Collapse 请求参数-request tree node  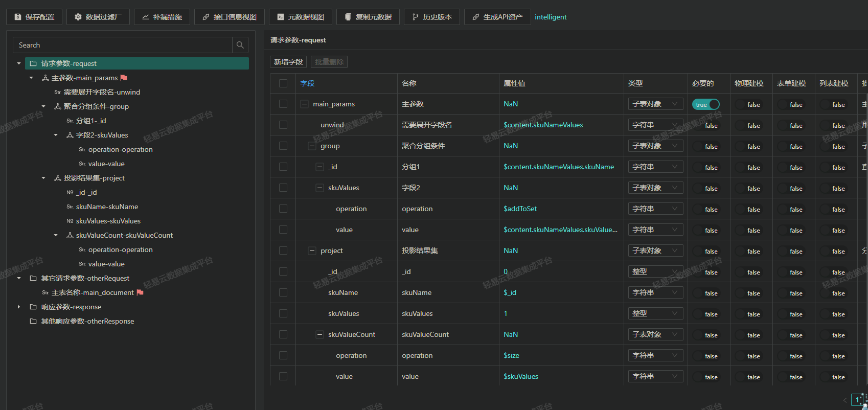tap(19, 63)
